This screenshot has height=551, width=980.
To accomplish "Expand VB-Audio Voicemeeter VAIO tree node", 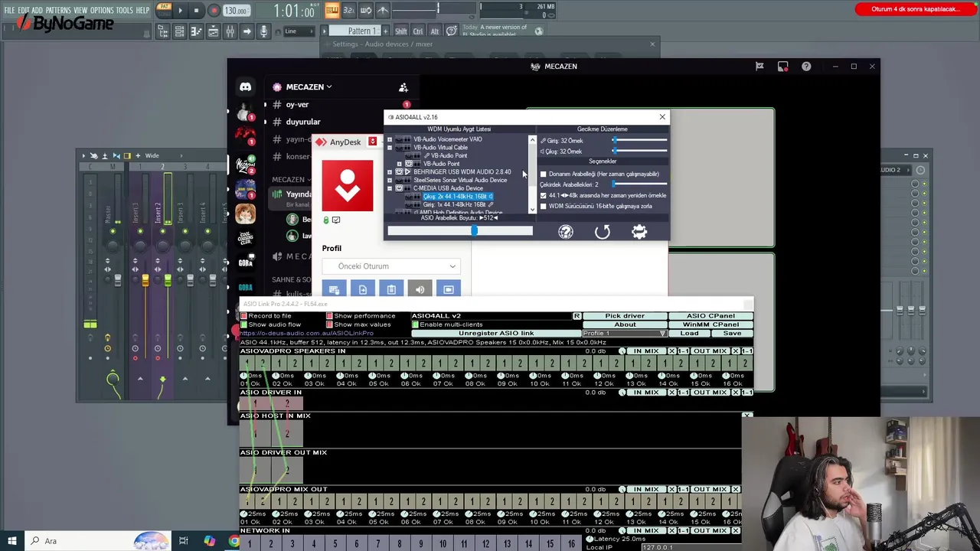I will tap(390, 139).
